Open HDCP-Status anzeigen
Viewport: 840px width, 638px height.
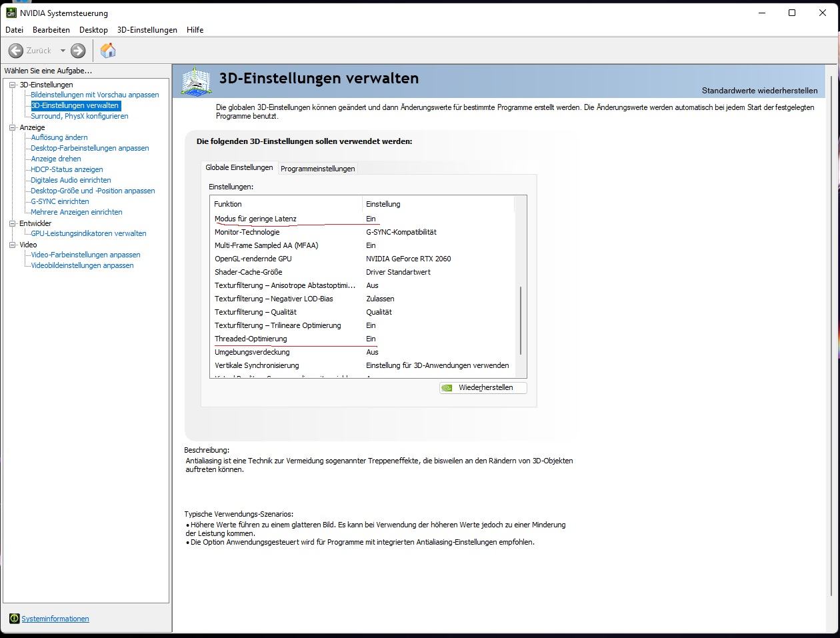click(67, 169)
